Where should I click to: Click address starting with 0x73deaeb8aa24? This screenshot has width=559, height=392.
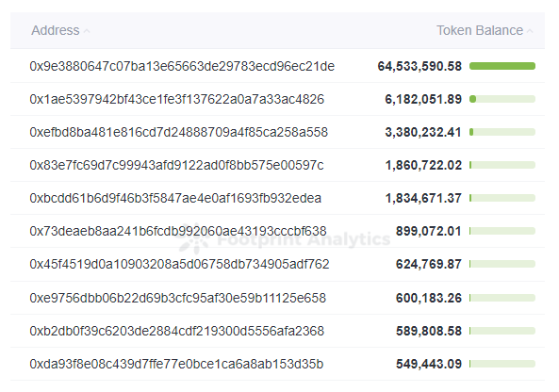point(178,231)
